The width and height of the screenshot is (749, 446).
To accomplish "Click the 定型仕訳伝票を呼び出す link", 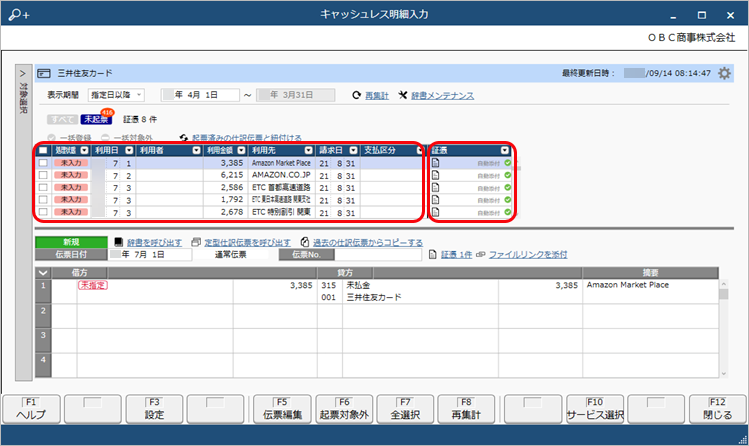I will (247, 243).
